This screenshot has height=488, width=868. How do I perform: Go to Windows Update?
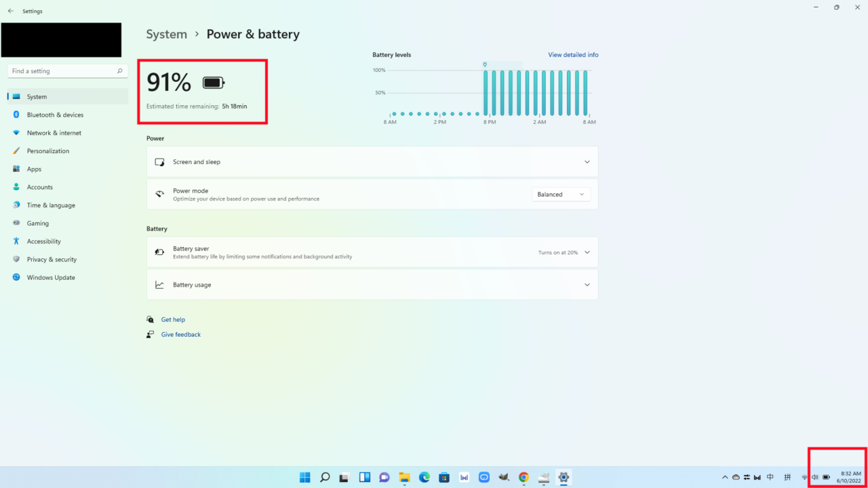(68, 278)
